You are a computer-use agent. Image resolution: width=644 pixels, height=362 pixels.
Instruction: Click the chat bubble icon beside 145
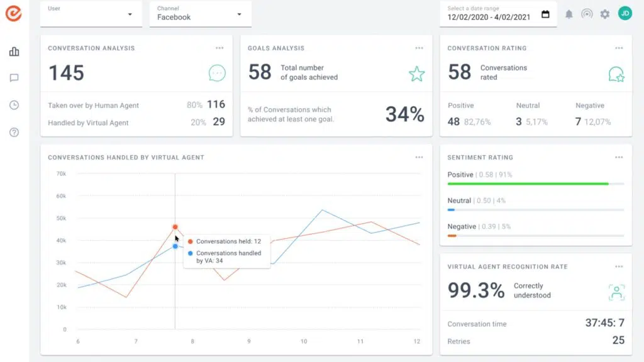(x=216, y=73)
